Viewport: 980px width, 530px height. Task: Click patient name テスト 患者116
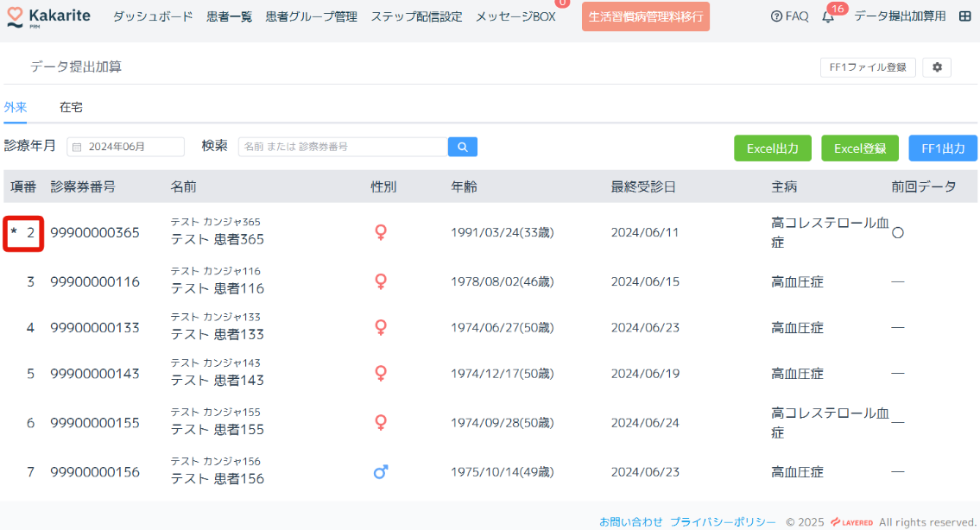pos(218,289)
